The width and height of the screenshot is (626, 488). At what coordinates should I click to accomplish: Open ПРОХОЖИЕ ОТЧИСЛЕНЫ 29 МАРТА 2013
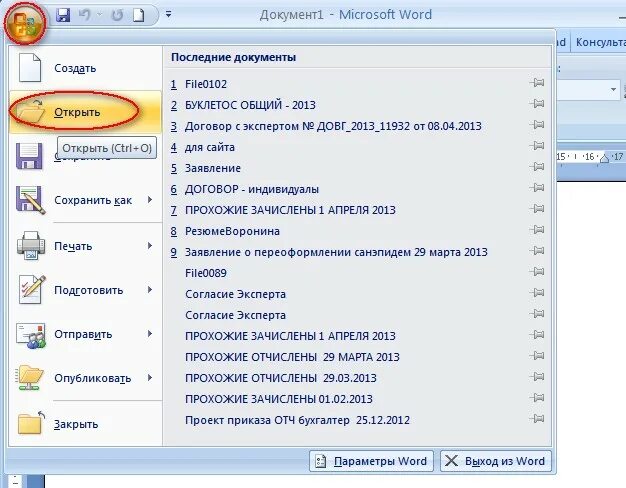point(292,357)
